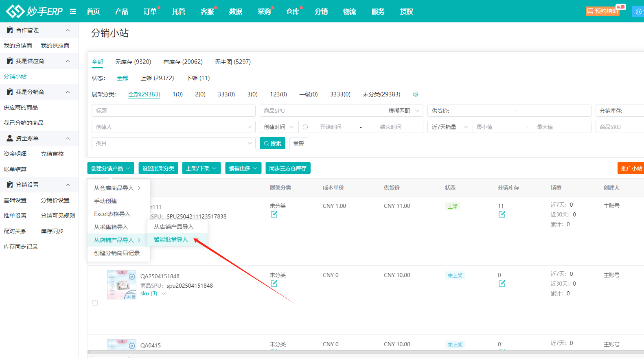Edit distribution stock for QA2504151848
The width and height of the screenshot is (644, 358).
[502, 284]
